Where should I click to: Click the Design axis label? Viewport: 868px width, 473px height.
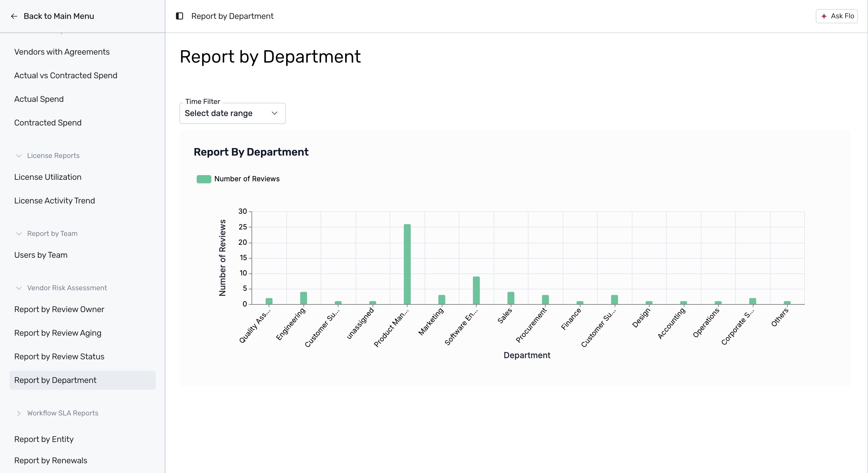pyautogui.click(x=641, y=317)
